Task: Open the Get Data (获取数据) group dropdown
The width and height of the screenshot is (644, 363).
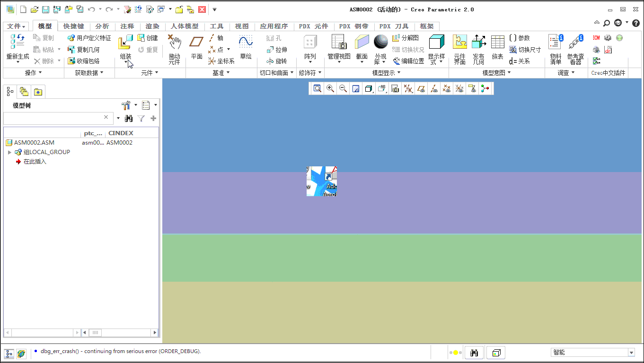Action: 89,73
